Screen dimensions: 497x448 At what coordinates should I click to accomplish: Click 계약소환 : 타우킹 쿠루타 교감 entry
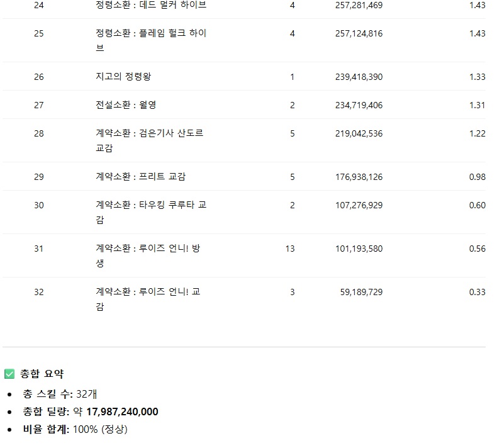point(151,212)
